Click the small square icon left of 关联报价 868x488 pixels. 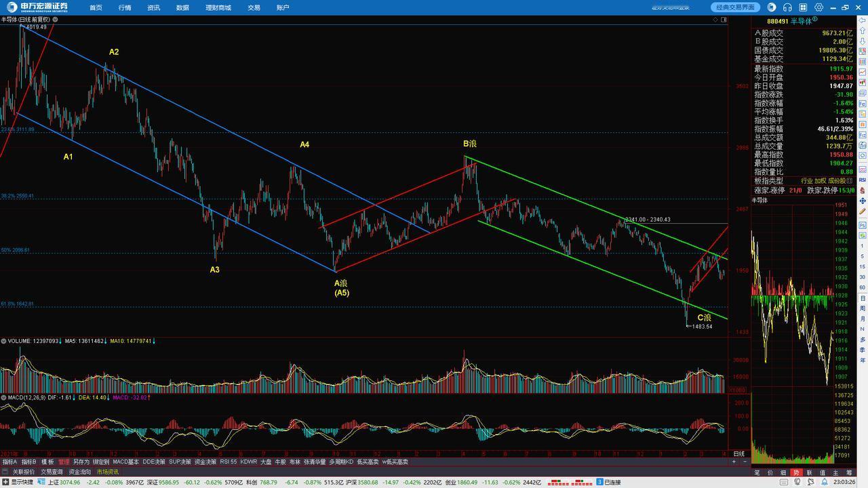6,472
